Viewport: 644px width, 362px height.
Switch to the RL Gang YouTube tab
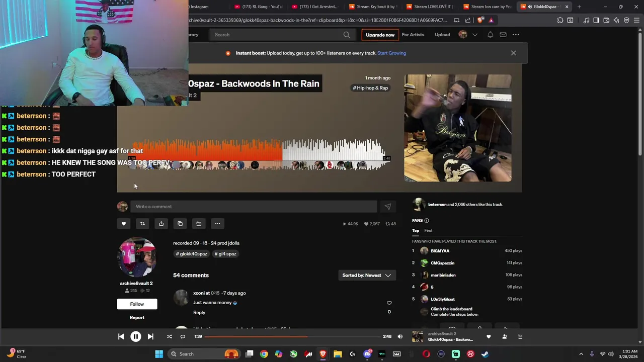click(260, 7)
